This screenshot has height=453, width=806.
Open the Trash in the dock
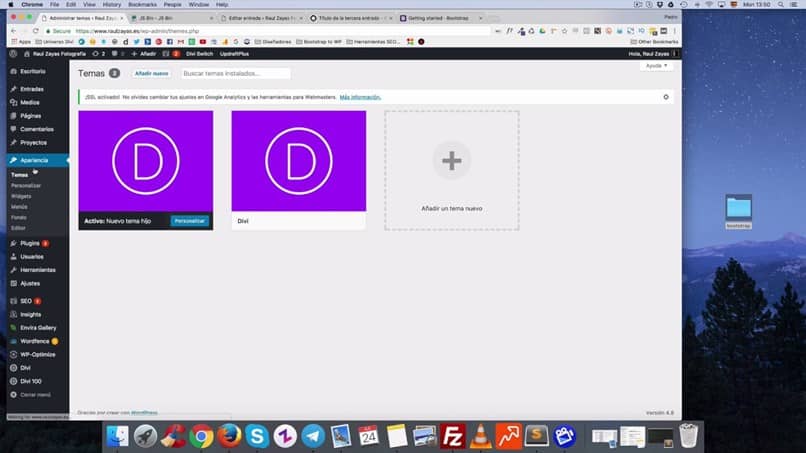pos(688,436)
